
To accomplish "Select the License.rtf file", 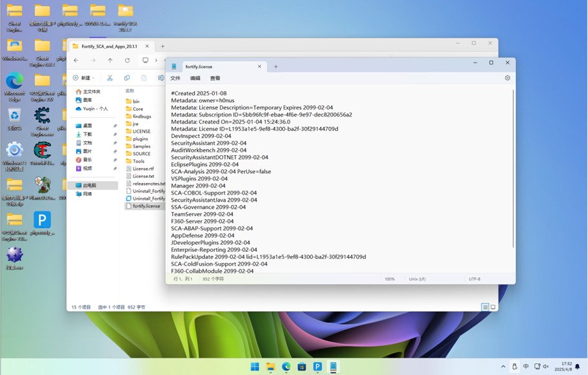I will click(x=143, y=169).
